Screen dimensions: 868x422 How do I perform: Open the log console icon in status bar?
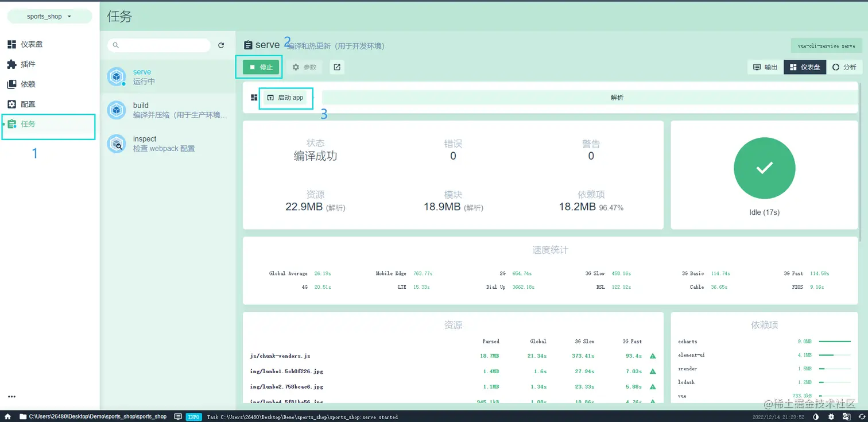tap(178, 417)
